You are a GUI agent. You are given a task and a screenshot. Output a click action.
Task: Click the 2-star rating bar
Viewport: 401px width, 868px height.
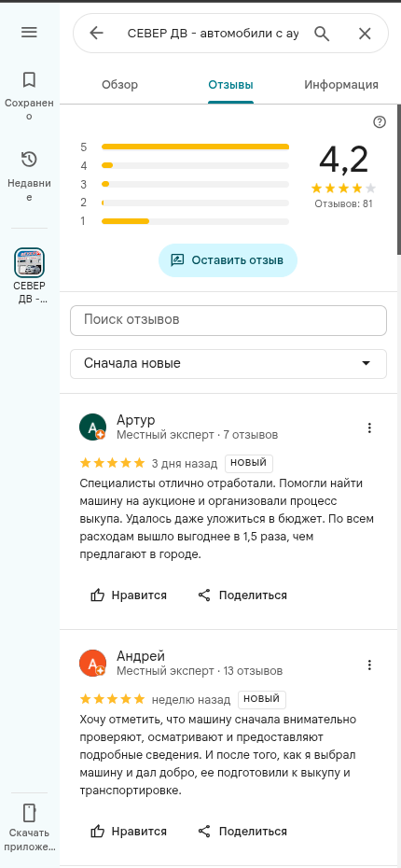(195, 203)
